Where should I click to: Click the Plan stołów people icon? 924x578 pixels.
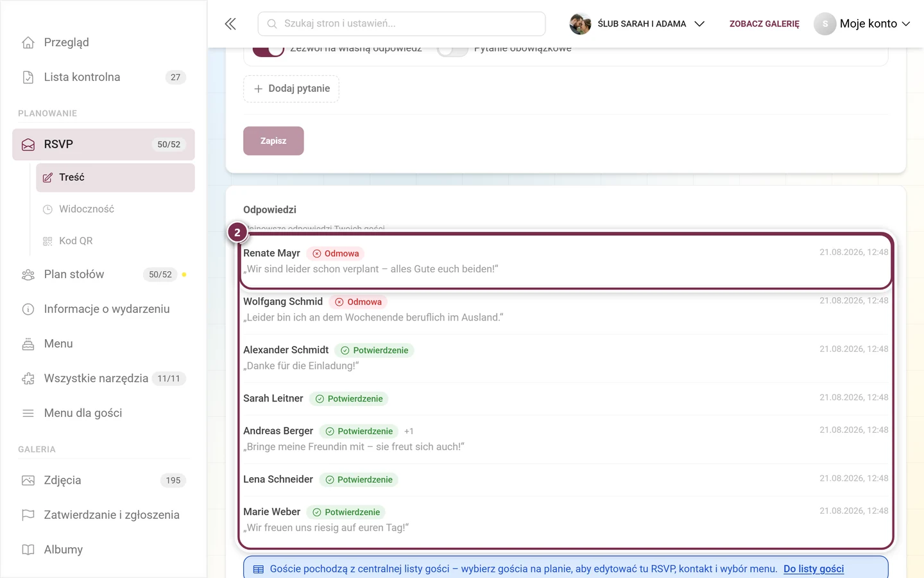[x=28, y=275]
